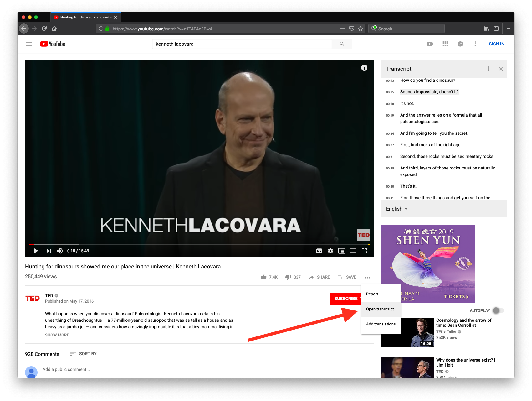Open the comments SORT BY dropdown

[x=83, y=354]
